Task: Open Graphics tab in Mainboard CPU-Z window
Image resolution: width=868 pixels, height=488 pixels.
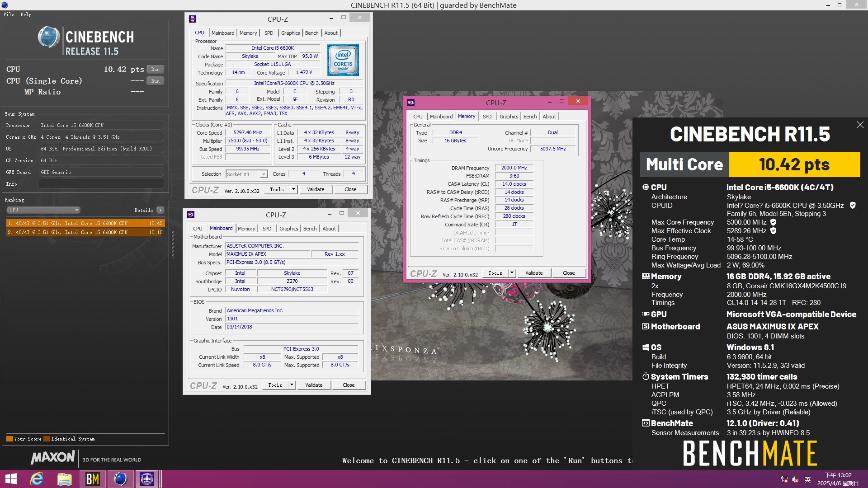Action: [x=288, y=229]
